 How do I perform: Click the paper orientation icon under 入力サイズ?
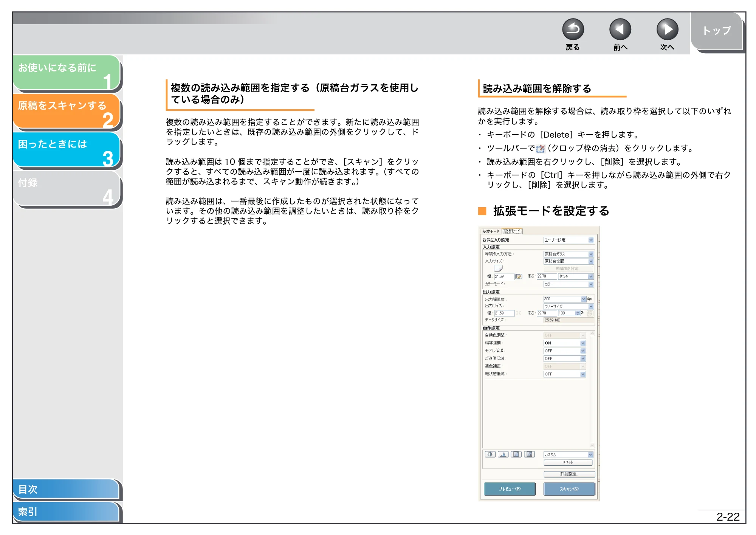click(499, 268)
